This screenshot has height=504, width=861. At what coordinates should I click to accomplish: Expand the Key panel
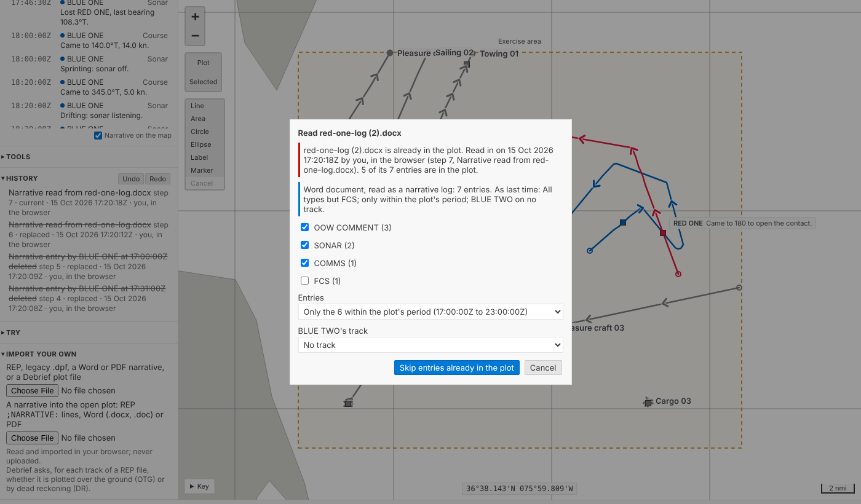(x=200, y=486)
